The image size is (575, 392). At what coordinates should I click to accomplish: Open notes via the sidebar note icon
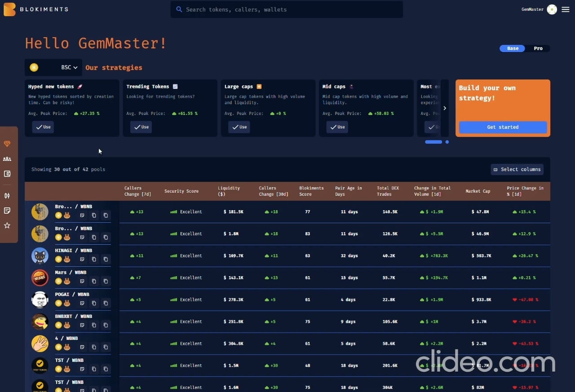tap(7, 210)
